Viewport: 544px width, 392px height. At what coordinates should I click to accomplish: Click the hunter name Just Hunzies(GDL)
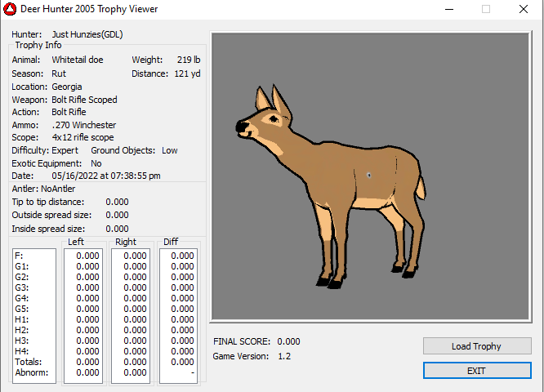(87, 35)
